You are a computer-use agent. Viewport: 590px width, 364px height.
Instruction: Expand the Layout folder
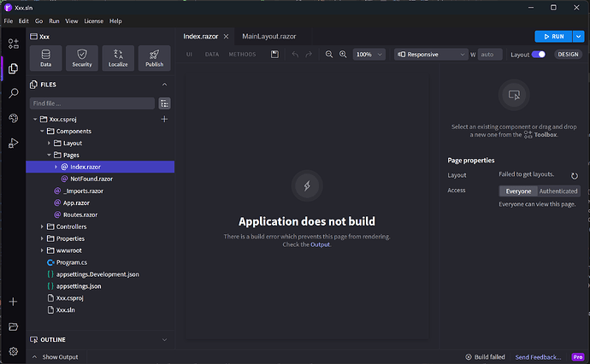pyautogui.click(x=49, y=144)
